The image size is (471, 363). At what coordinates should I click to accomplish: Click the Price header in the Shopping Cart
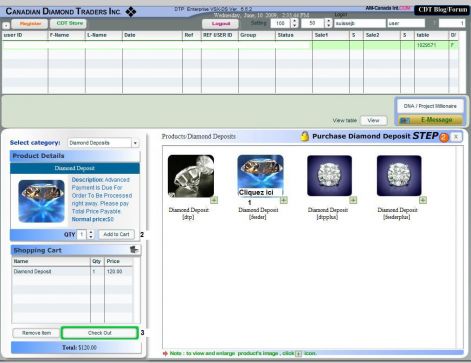(x=118, y=261)
